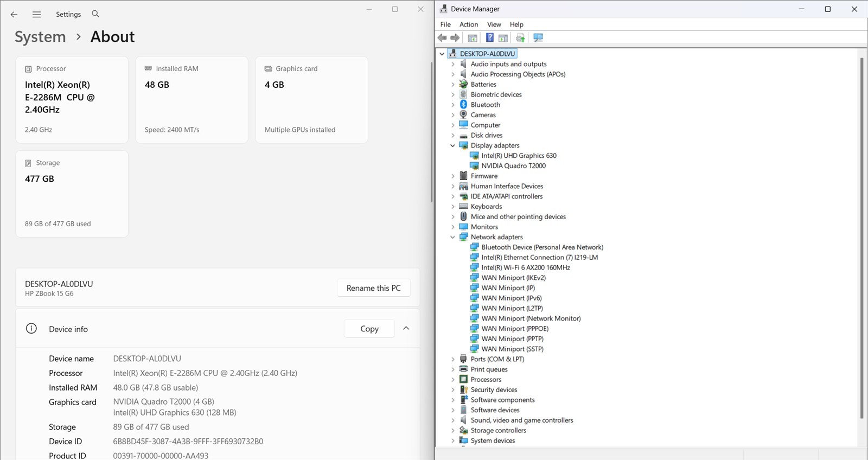Click the Bluetooth device category icon
The image size is (868, 460).
click(x=463, y=105)
